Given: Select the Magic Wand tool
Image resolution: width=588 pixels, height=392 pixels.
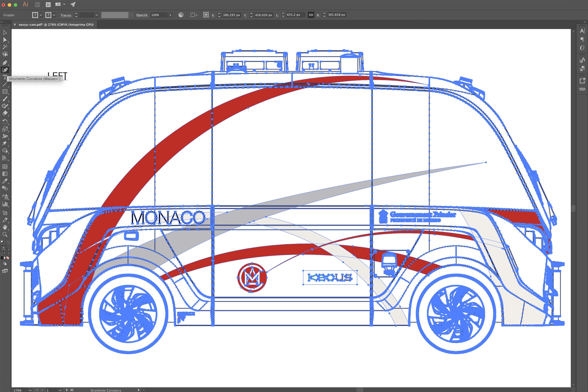Looking at the screenshot, I should 5,47.
